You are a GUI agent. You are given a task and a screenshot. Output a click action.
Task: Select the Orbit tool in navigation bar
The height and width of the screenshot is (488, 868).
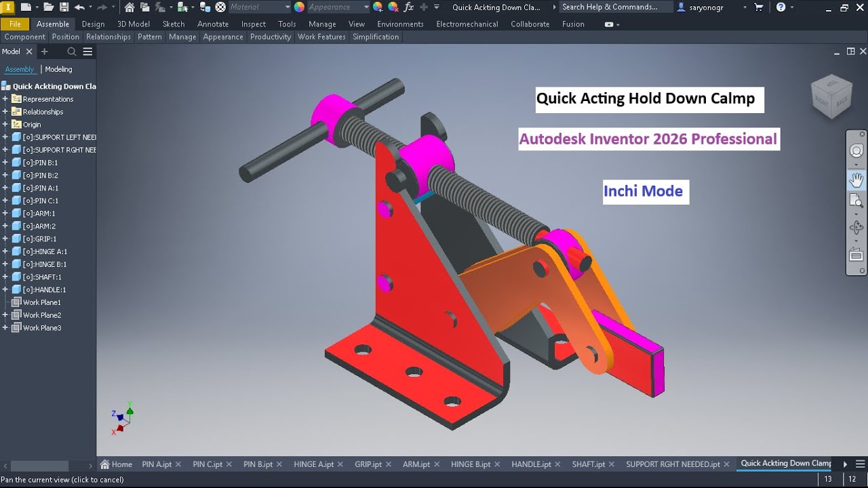point(856,228)
